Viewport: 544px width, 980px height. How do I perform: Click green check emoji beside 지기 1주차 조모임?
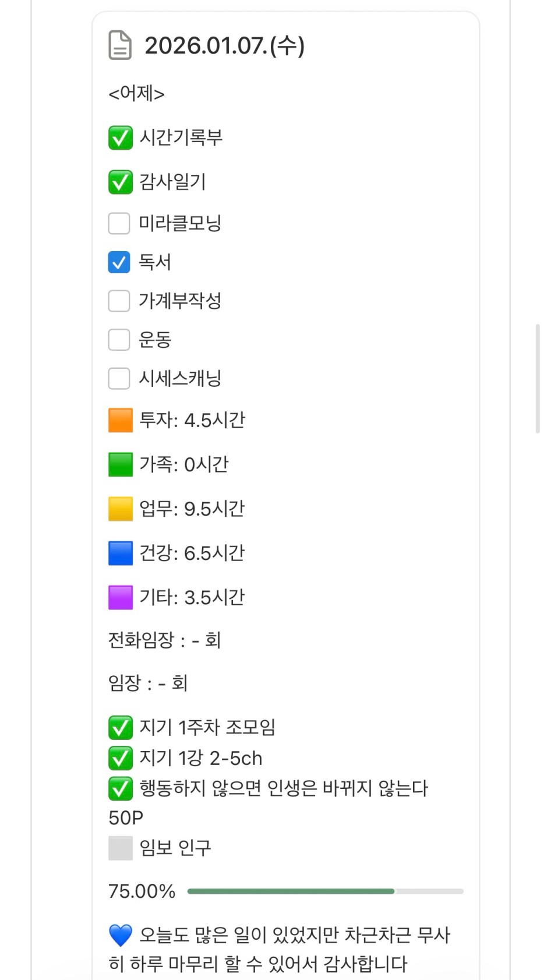121,728
